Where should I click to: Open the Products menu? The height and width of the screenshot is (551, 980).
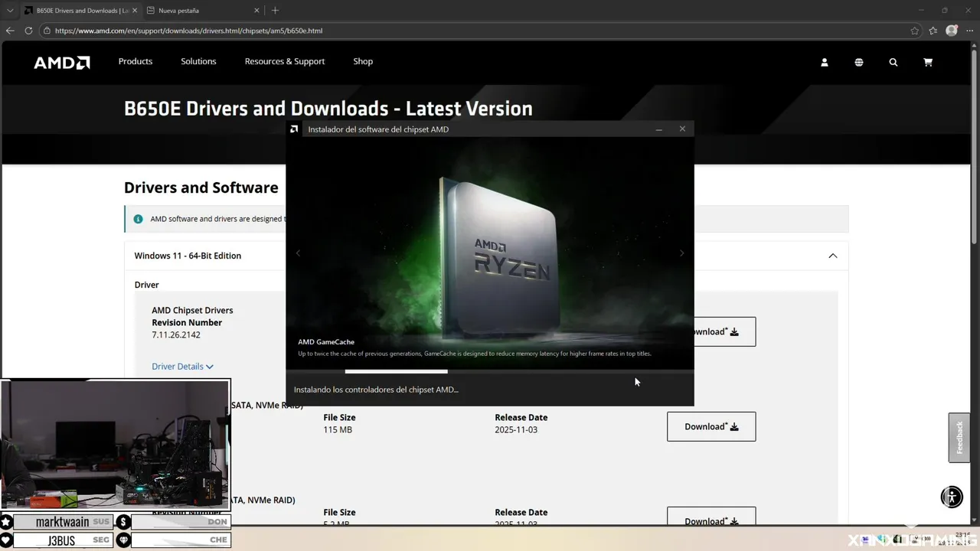tap(136, 61)
